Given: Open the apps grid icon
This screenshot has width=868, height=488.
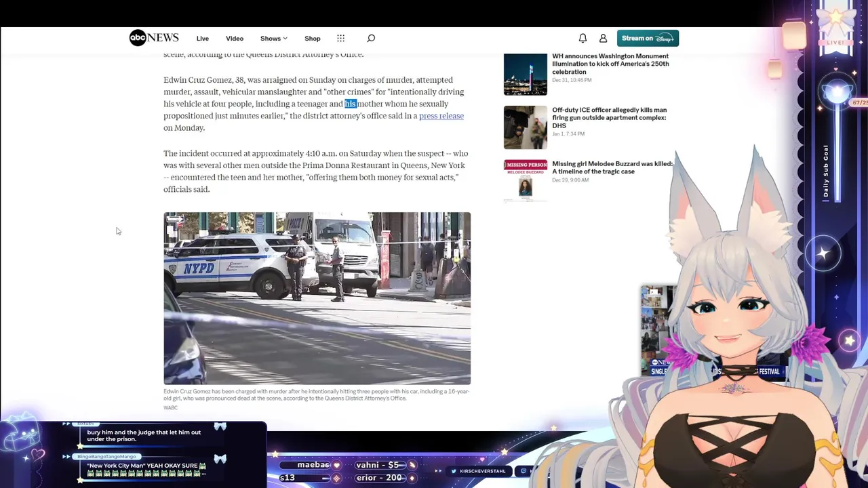Looking at the screenshot, I should [341, 39].
